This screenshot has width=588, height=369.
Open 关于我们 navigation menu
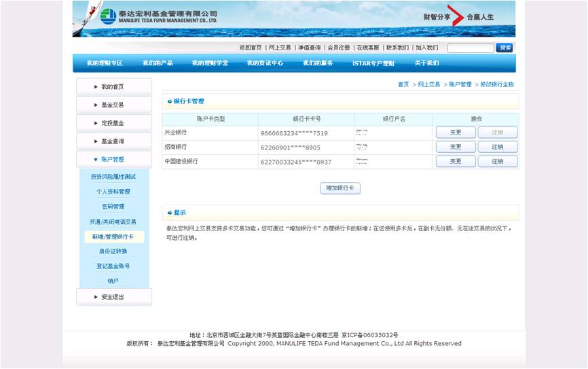427,63
